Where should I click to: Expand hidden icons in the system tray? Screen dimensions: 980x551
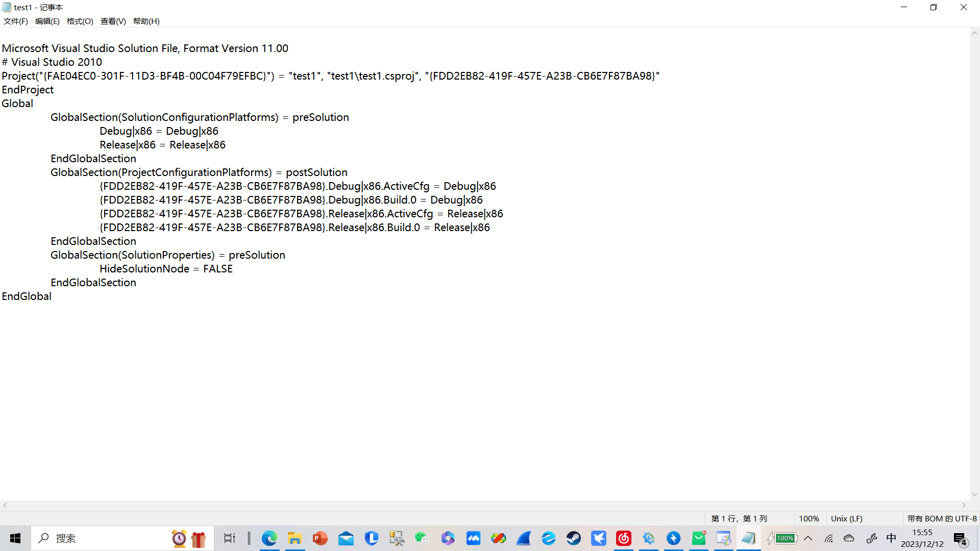(x=808, y=538)
